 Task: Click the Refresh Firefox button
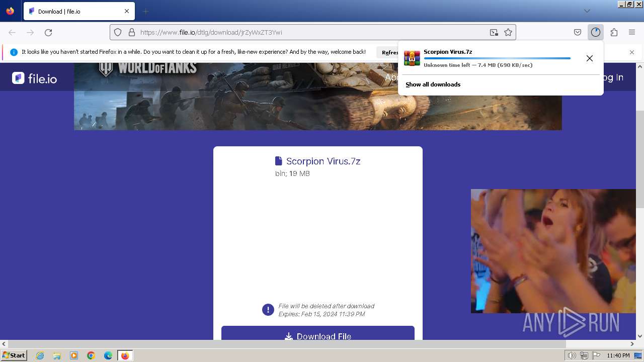pos(387,52)
